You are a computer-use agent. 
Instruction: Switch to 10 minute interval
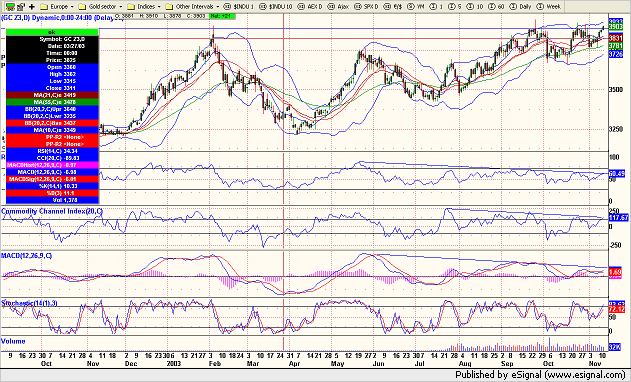tap(474, 6)
